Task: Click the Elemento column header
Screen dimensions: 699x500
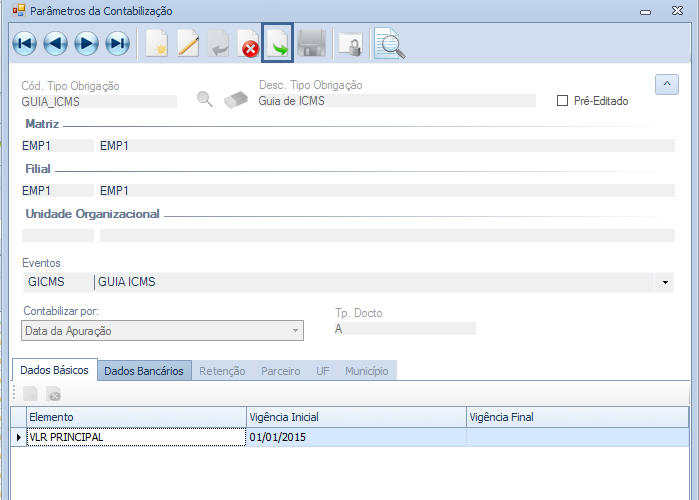Action: [x=136, y=417]
